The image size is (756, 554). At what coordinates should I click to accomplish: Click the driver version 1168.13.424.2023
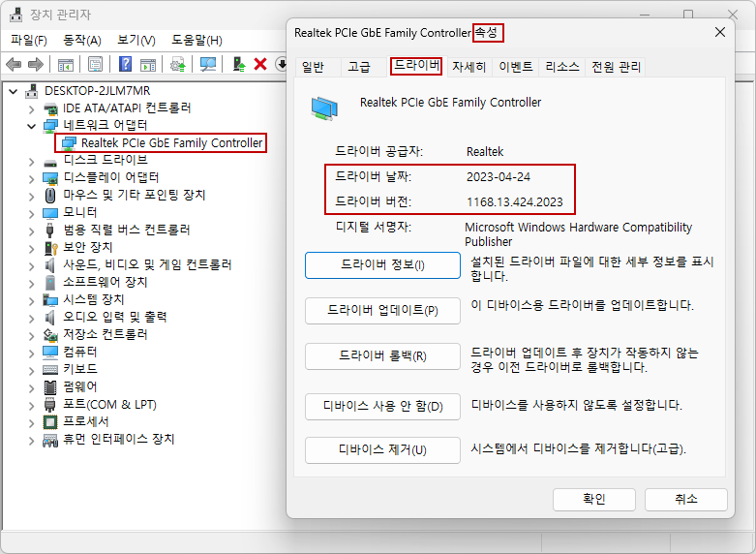tap(514, 202)
